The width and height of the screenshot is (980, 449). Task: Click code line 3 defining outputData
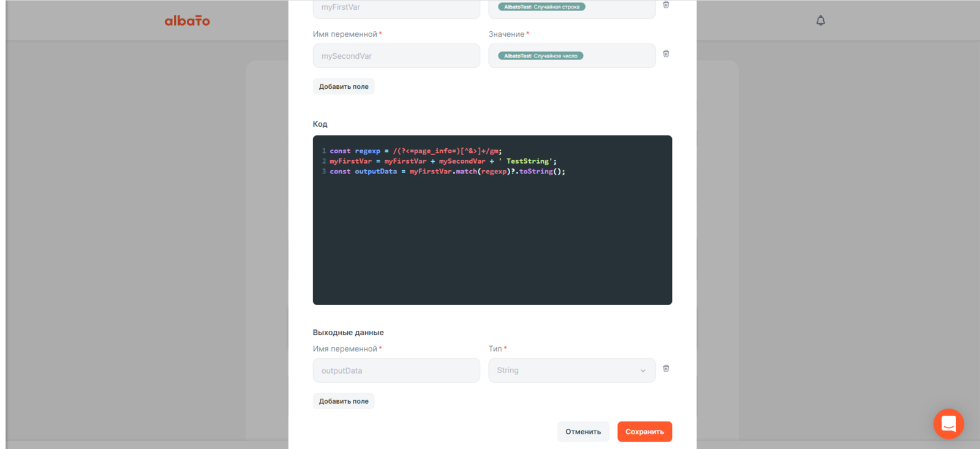click(x=447, y=172)
